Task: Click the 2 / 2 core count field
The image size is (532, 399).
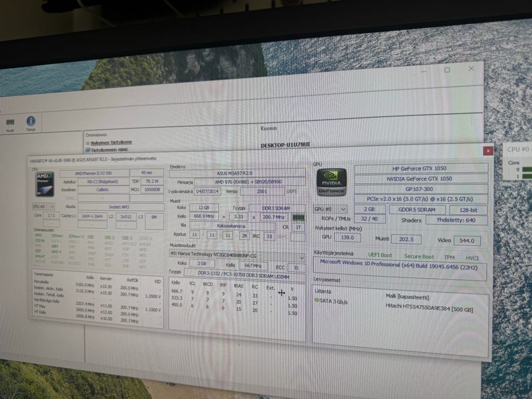Action: (51, 216)
